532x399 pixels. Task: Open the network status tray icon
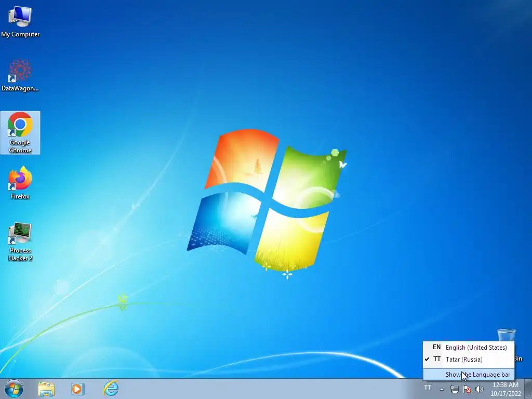coord(454,389)
